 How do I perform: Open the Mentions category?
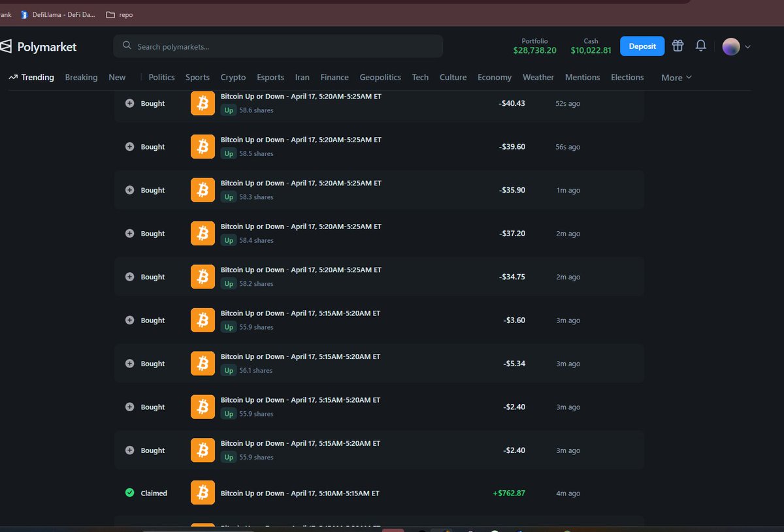coord(582,77)
